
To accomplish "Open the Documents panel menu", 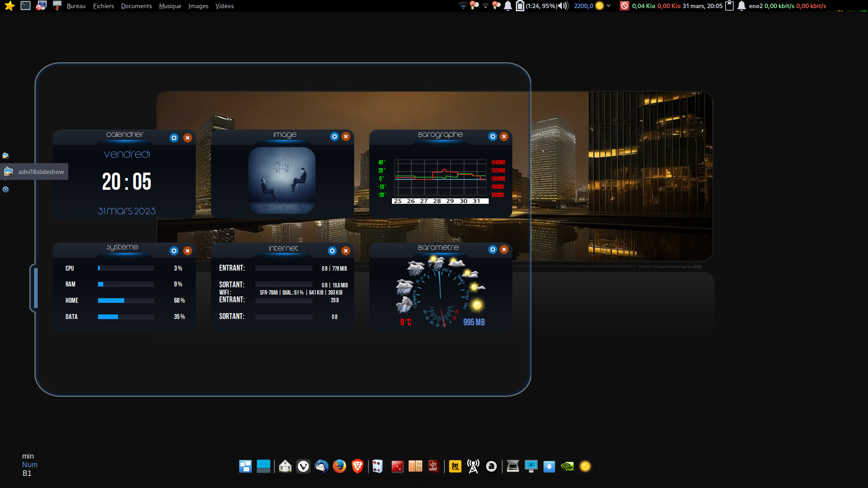I will [x=136, y=6].
